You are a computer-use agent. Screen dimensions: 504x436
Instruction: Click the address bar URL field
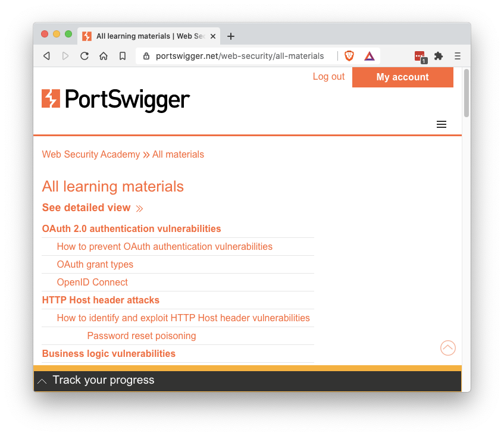coord(239,56)
